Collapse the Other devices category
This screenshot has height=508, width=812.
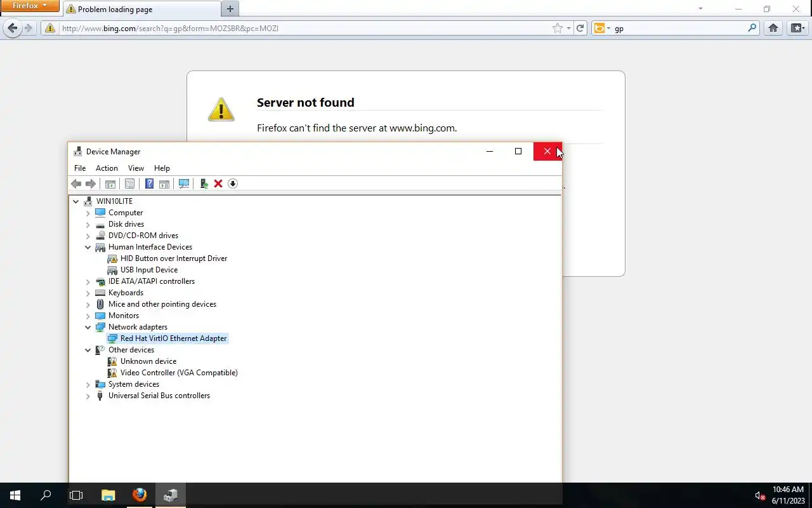pos(88,350)
